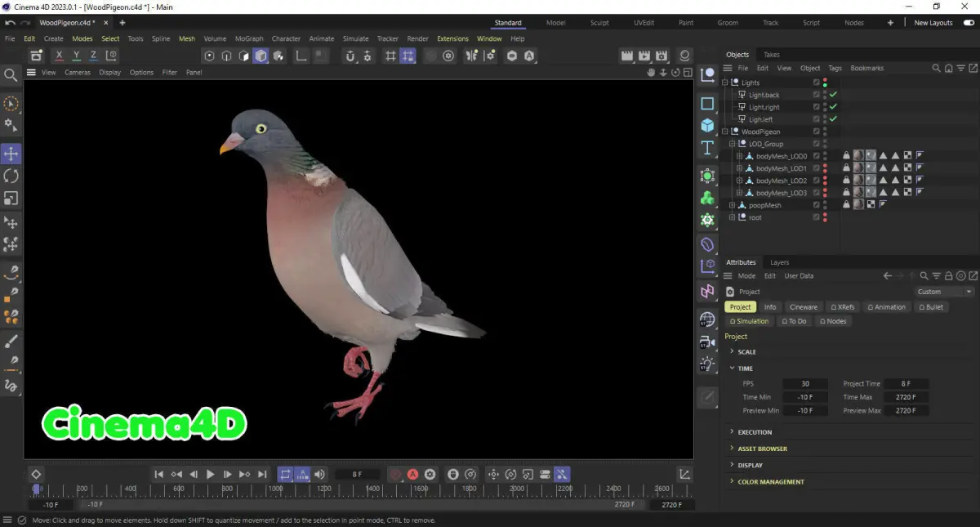Open the Simulate menu
980x527 pixels.
pos(355,38)
